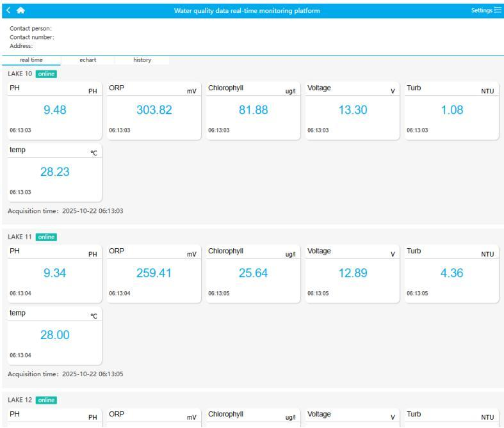Click the LAKE 11 online badge
This screenshot has width=504, height=428.
point(46,237)
